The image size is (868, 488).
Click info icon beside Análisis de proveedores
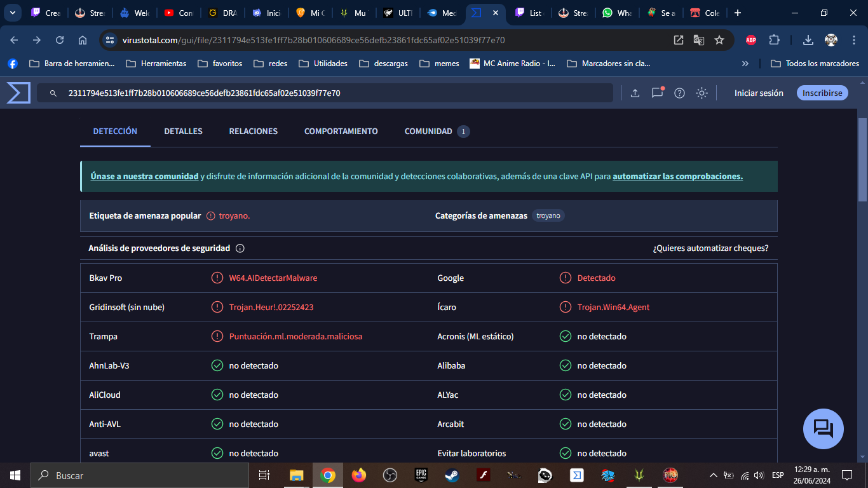[240, 248]
